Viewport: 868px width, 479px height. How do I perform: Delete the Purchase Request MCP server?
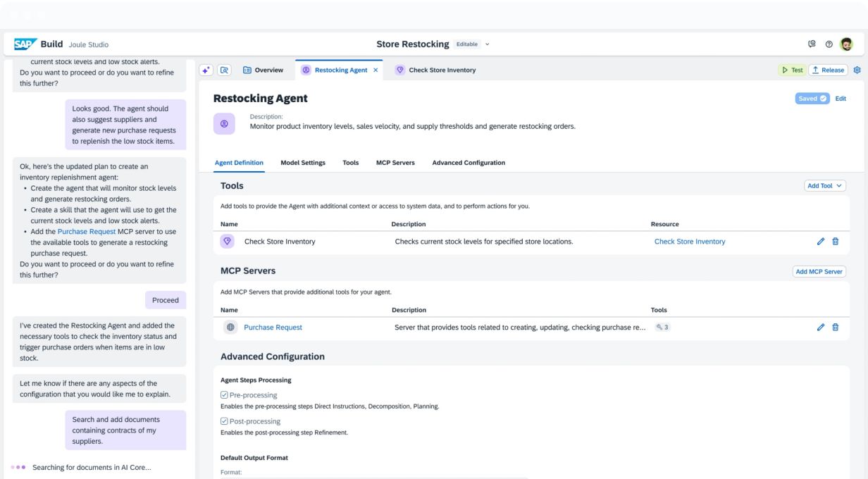tap(836, 328)
